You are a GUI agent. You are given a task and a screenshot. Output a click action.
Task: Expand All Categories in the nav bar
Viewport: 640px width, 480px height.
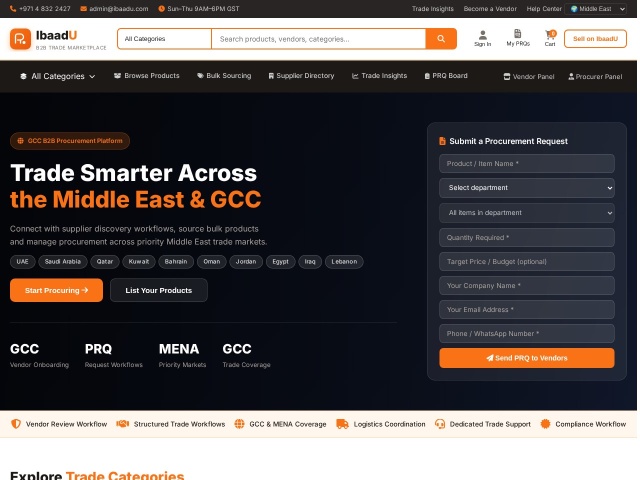(x=58, y=76)
